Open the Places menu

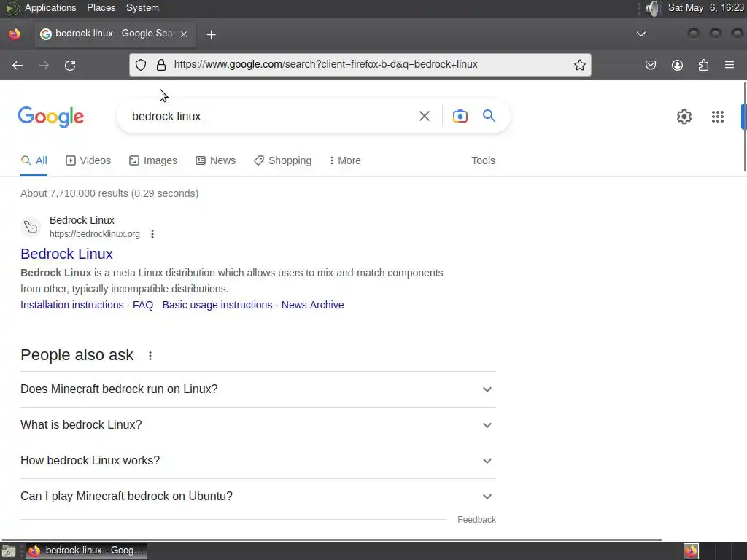pyautogui.click(x=101, y=8)
